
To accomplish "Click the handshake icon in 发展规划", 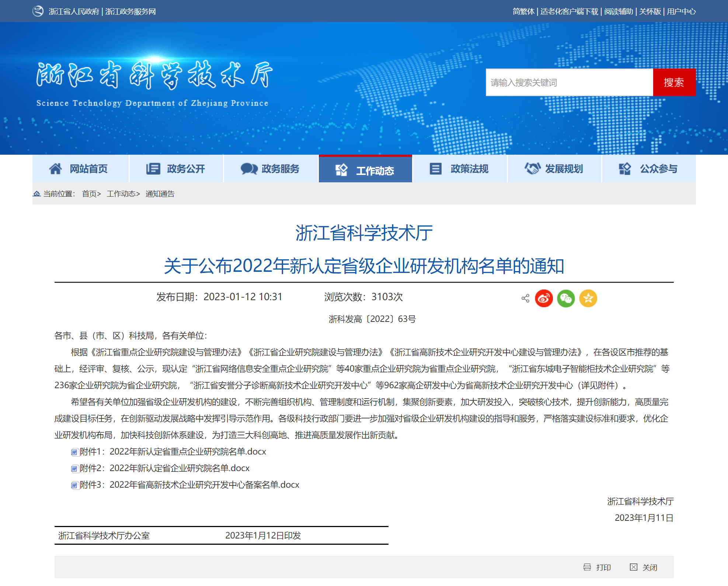I will [533, 169].
